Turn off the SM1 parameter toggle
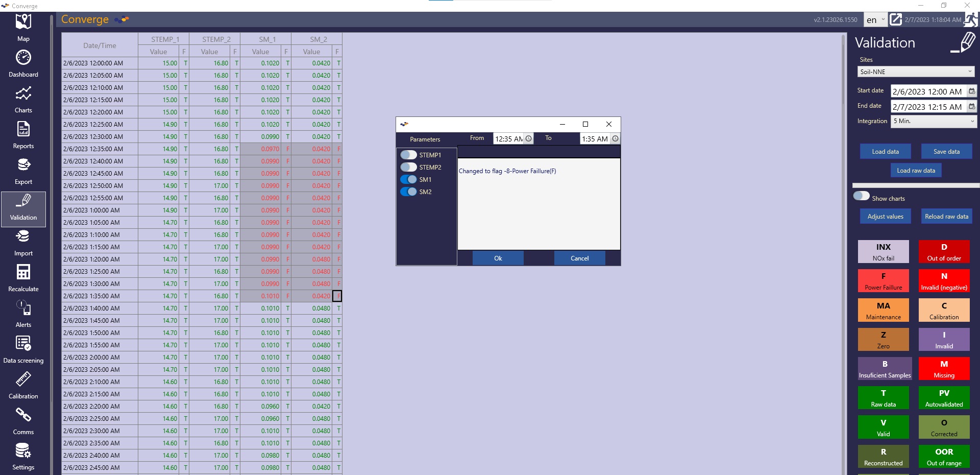Screen dimensions: 980x475 click(408, 179)
